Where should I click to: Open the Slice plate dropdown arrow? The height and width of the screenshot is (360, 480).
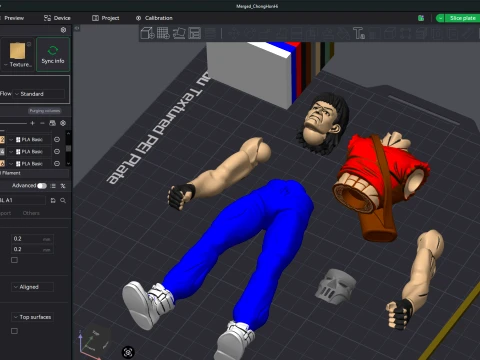coord(440,18)
